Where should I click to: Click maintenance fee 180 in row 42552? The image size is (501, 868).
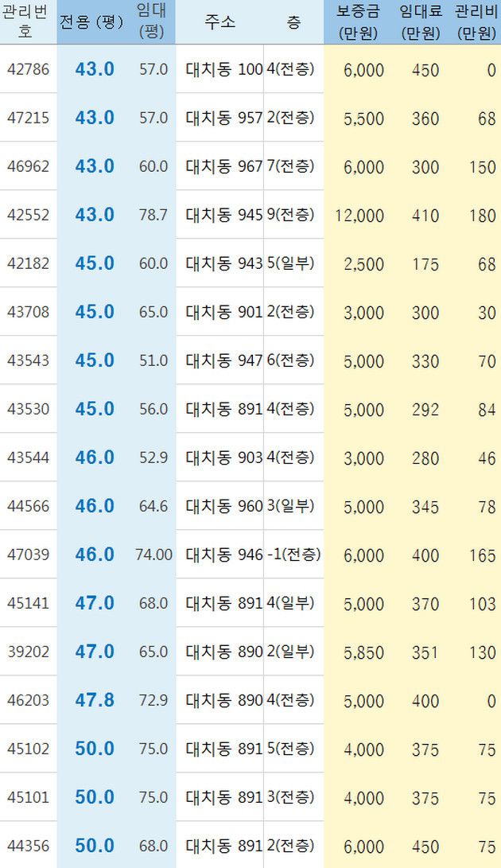click(x=482, y=216)
